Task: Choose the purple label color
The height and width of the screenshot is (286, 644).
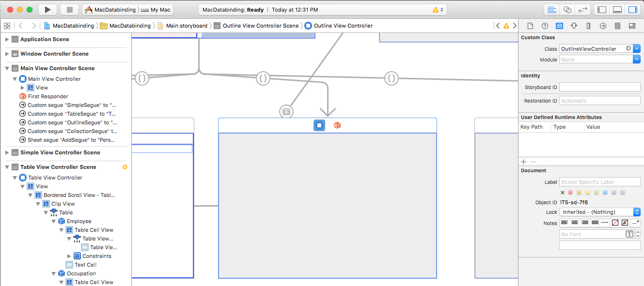Action: tap(614, 193)
